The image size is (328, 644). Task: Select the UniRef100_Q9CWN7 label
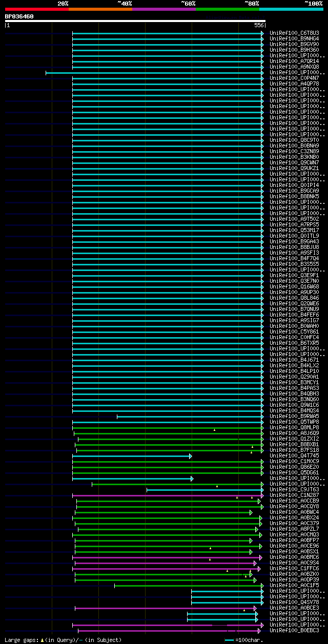294,162
